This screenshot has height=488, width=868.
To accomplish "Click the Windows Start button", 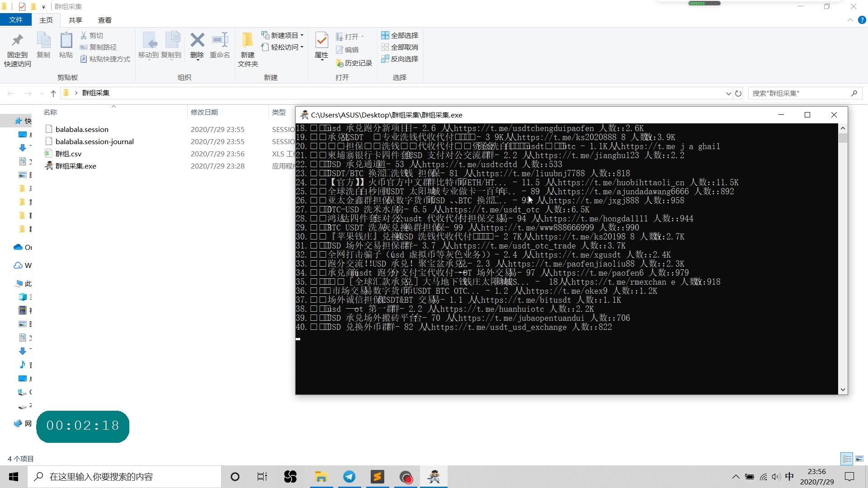I will tap(14, 477).
